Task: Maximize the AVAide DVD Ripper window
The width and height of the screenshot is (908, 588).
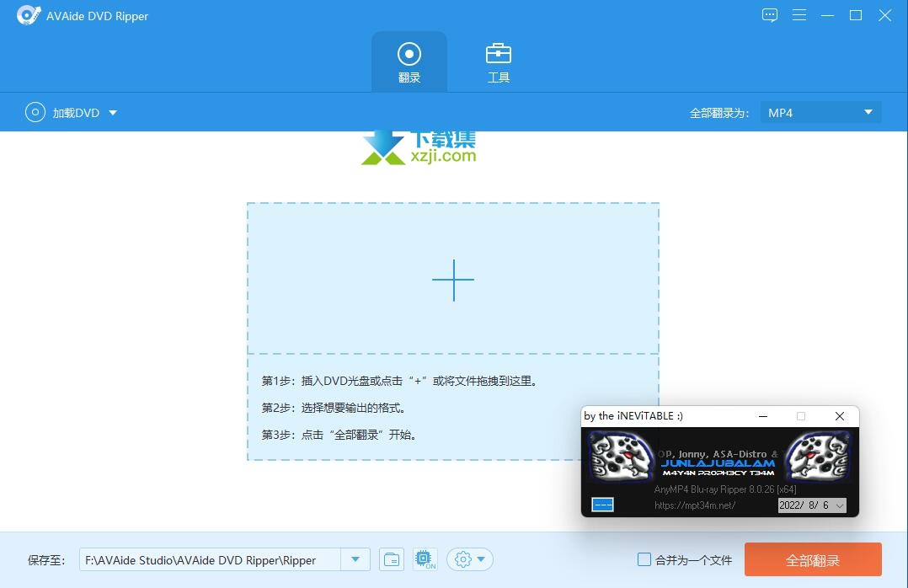Action: pos(856,15)
